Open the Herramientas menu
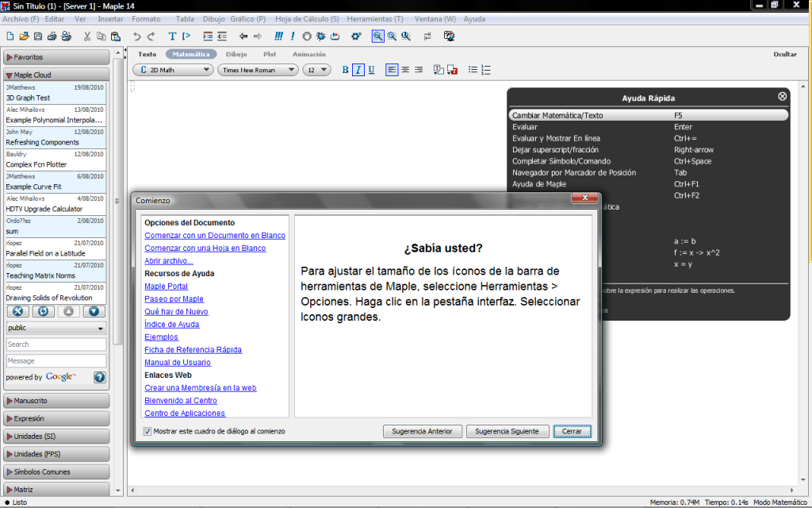The height and width of the screenshot is (508, 812). pos(375,19)
